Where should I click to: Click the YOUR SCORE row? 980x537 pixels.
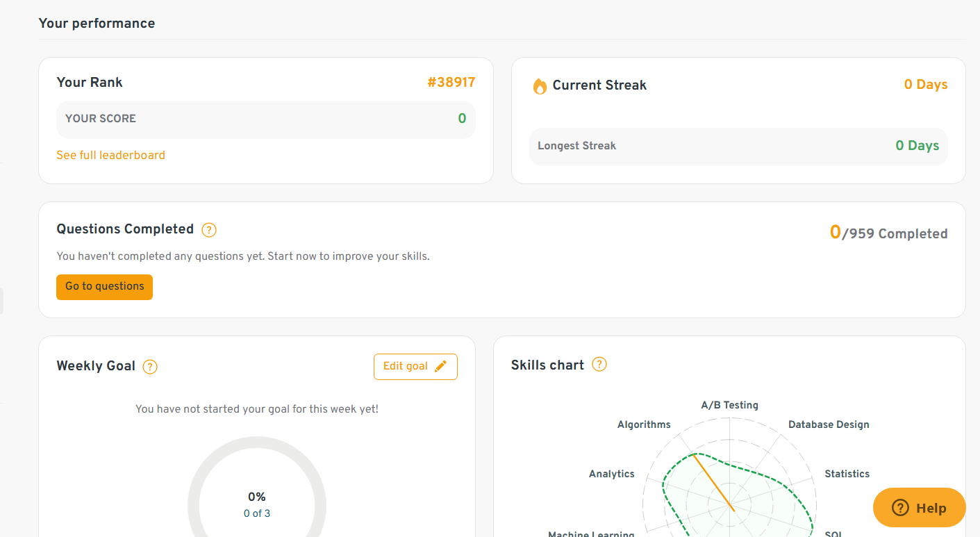(x=265, y=119)
